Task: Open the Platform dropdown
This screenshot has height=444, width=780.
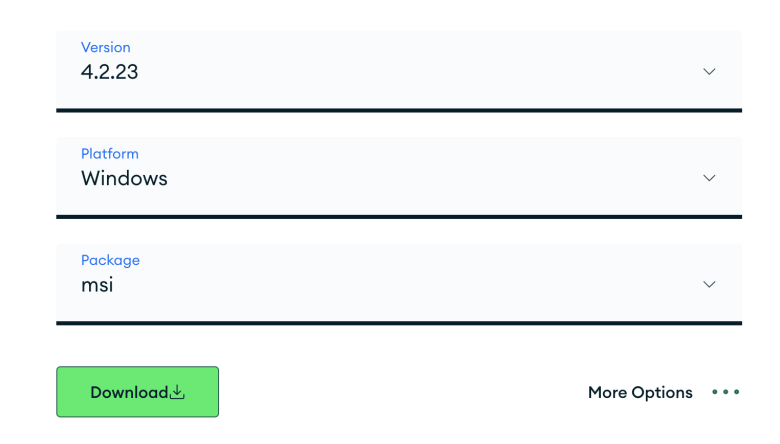Action: [398, 176]
